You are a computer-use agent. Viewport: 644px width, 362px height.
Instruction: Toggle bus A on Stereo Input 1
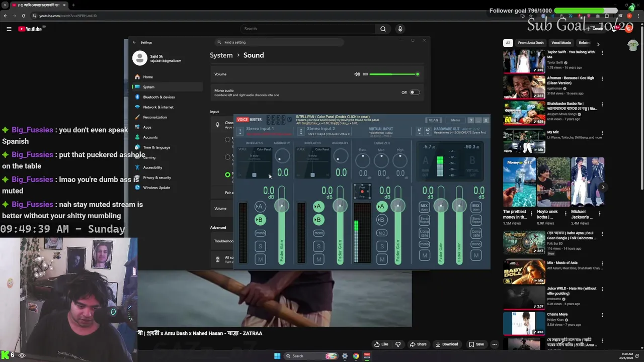coord(260,207)
